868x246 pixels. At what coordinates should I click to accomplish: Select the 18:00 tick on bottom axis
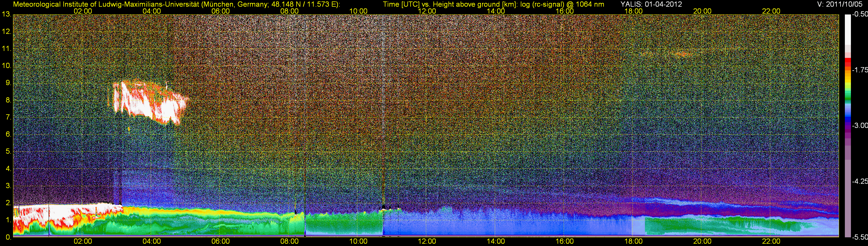633,241
